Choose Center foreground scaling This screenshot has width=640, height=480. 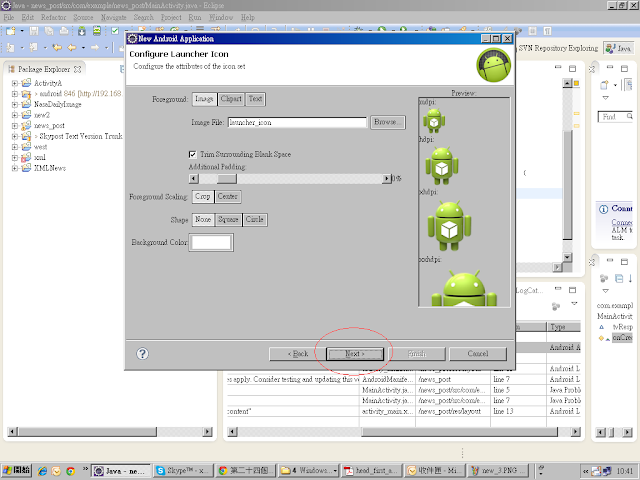[x=227, y=196]
